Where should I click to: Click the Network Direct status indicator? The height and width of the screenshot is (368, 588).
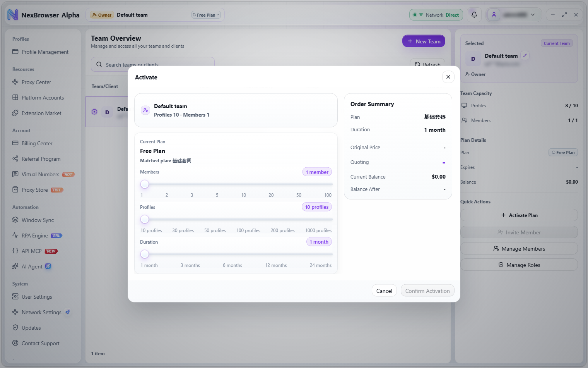point(436,15)
